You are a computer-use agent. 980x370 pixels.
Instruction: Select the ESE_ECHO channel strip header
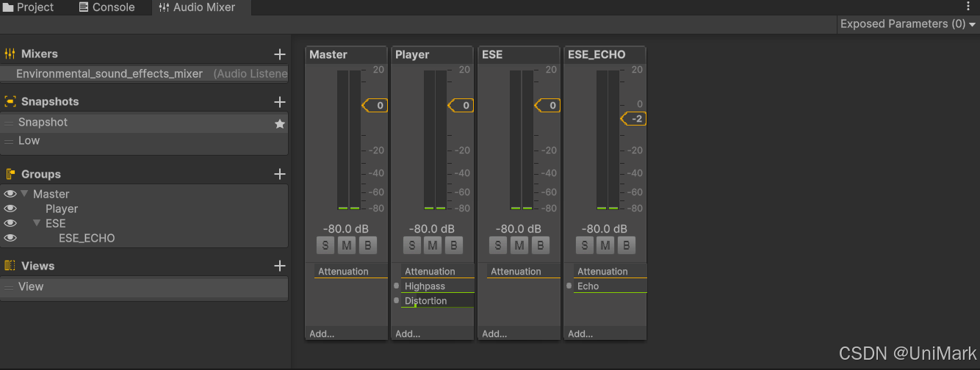click(x=605, y=54)
